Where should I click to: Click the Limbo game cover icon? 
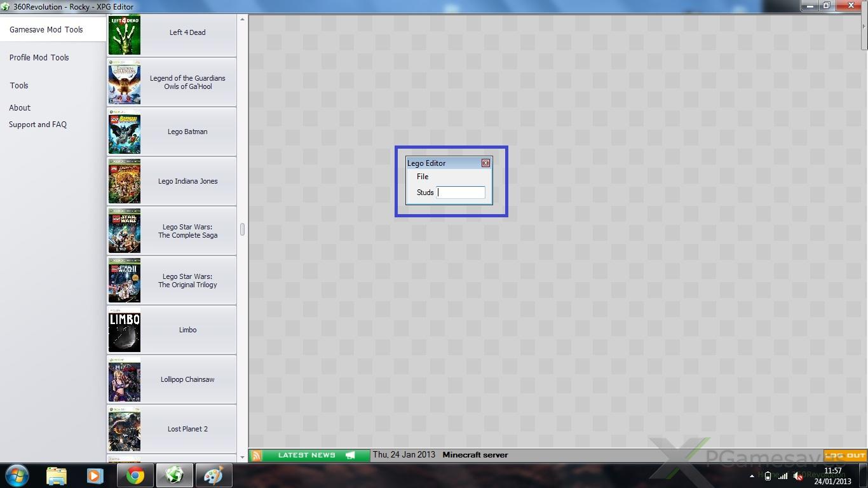click(125, 330)
